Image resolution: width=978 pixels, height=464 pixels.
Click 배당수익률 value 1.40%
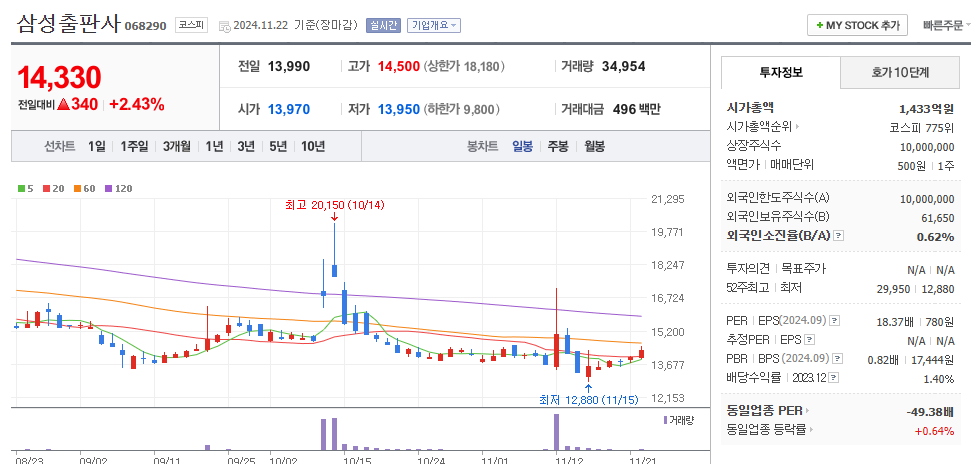pos(939,379)
